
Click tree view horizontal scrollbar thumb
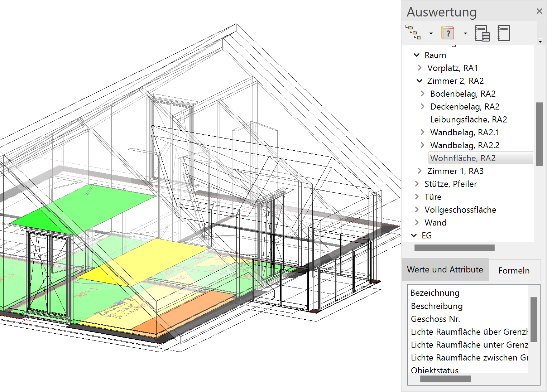pyautogui.click(x=455, y=248)
